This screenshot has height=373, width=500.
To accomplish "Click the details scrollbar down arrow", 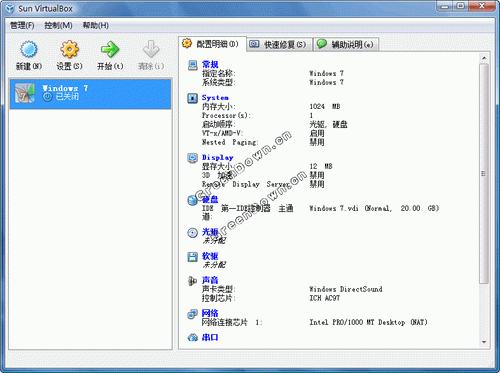I will (x=484, y=342).
